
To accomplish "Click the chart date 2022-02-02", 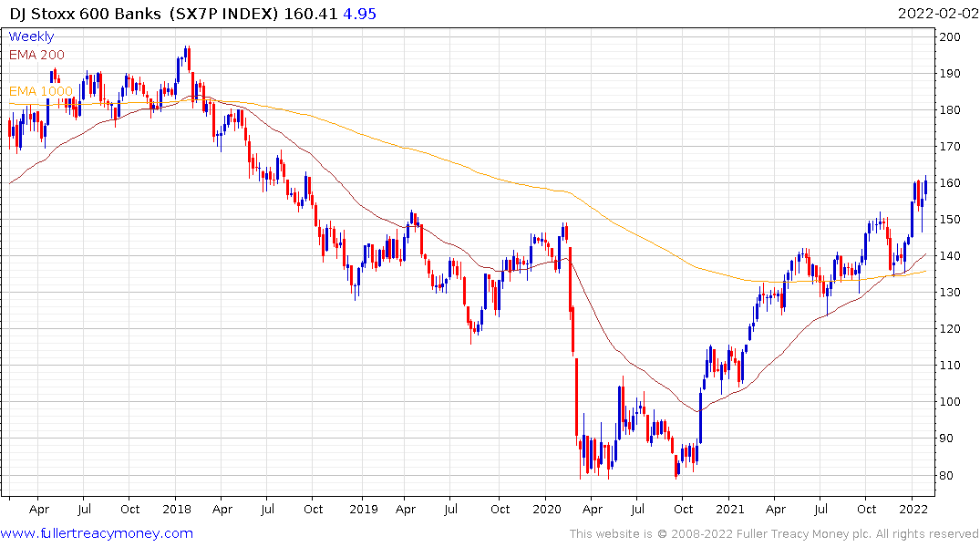I will [937, 14].
